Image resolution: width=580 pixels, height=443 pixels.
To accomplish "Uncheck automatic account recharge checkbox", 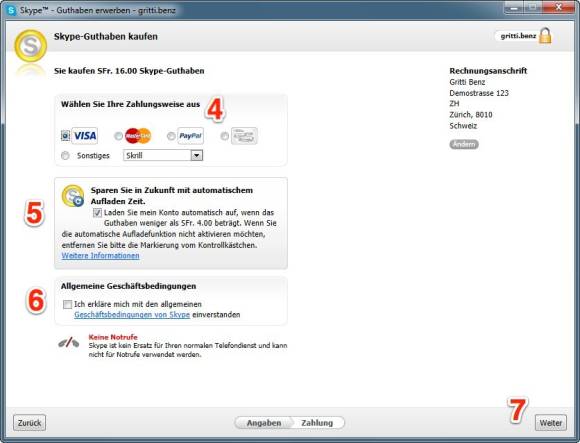I will (x=97, y=213).
